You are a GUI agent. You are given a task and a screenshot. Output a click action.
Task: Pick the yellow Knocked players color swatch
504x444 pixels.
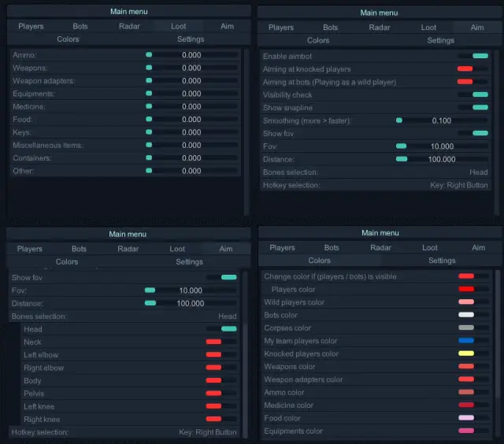467,353
